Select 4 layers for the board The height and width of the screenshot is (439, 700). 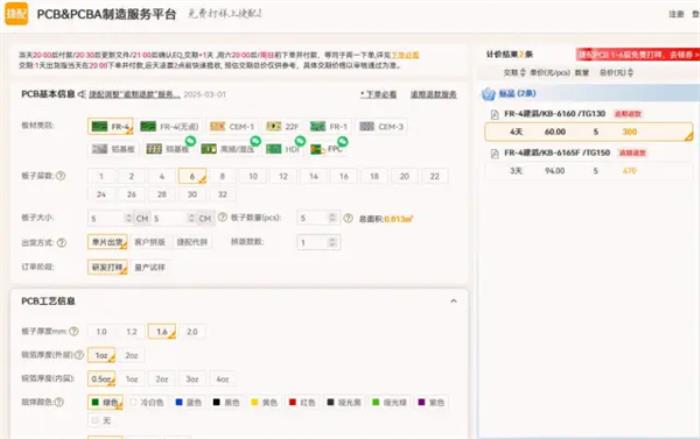coord(162,176)
